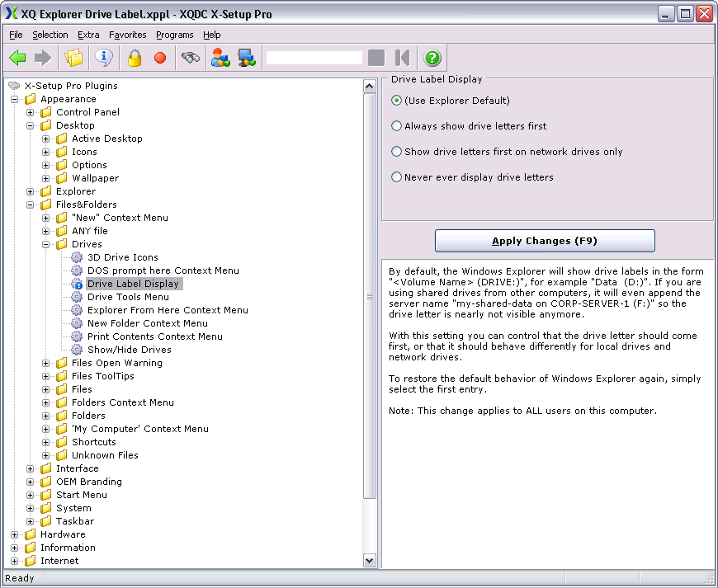Click the gear icon beside Drive Tools Menu
Viewport: 718px width, 588px height.
coord(77,297)
